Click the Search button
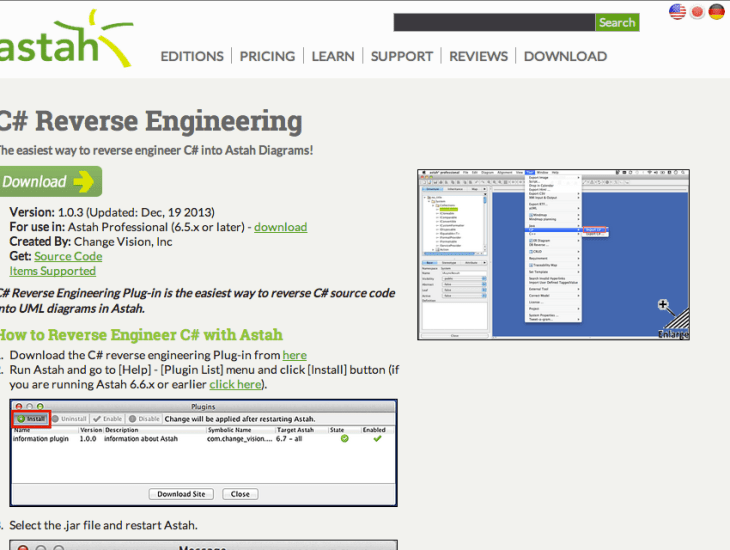Image resolution: width=730 pixels, height=550 pixels. coord(617,22)
